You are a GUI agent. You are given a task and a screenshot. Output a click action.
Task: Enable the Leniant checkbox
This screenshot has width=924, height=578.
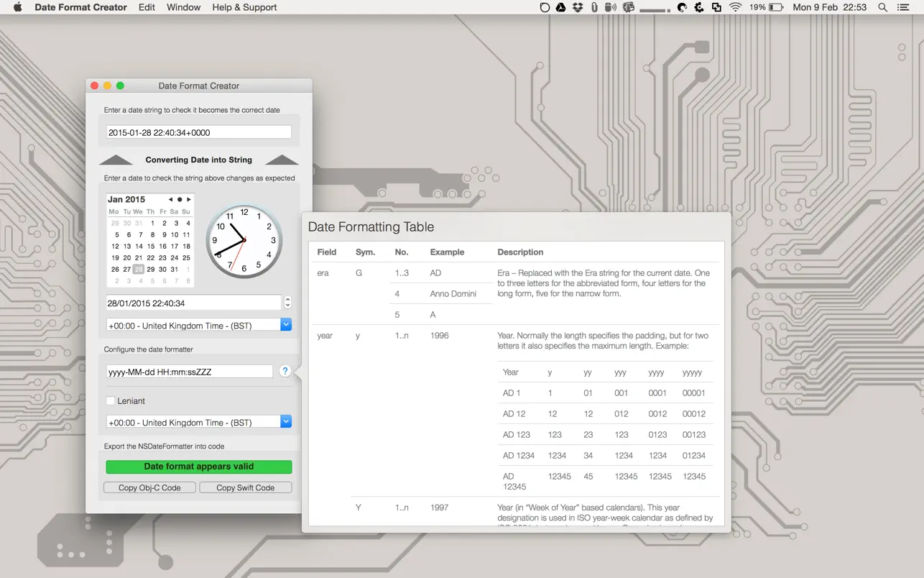pyautogui.click(x=110, y=401)
